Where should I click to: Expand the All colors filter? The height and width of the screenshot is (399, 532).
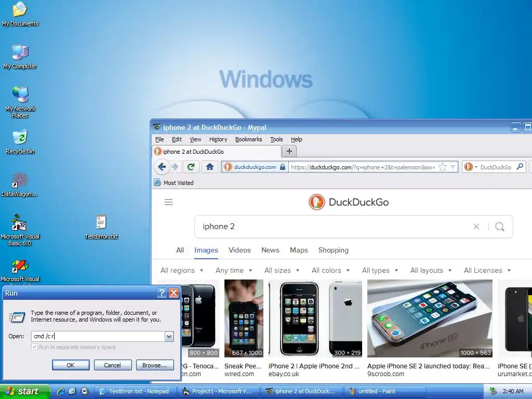coord(331,270)
